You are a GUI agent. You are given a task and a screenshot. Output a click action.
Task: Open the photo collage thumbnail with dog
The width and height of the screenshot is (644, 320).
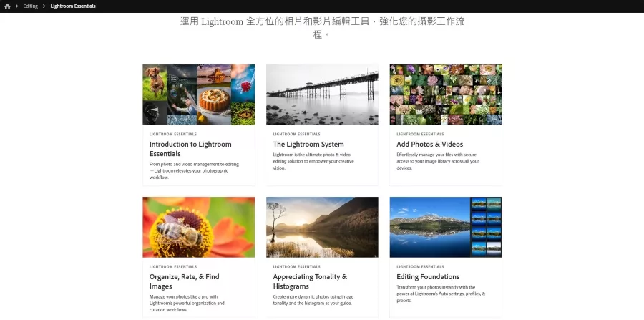tap(199, 94)
